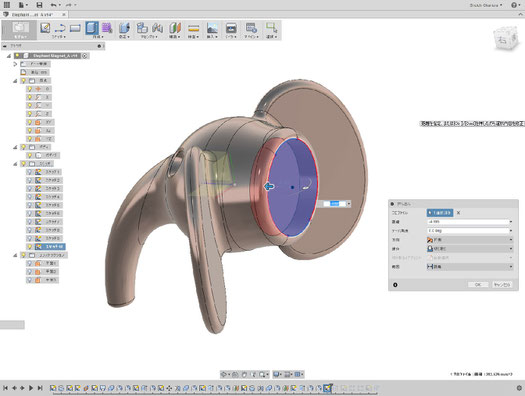
Task: Select the Joint assemble icon
Action: [157, 28]
